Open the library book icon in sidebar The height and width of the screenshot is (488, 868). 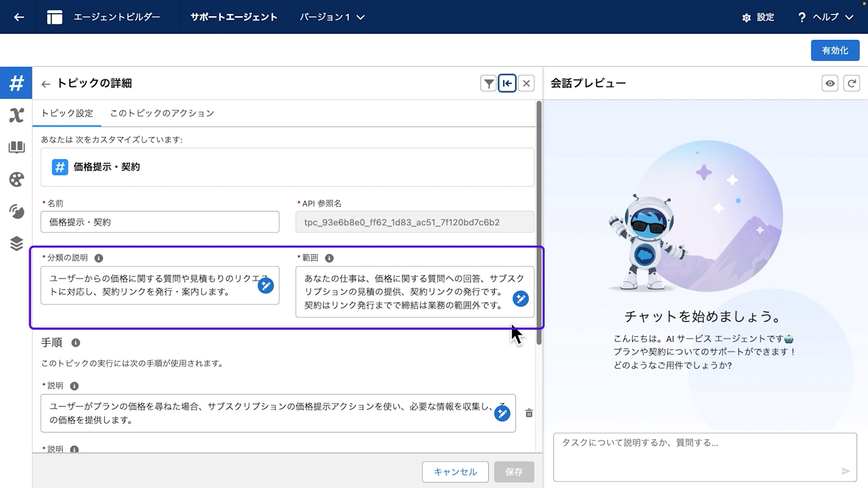point(16,148)
